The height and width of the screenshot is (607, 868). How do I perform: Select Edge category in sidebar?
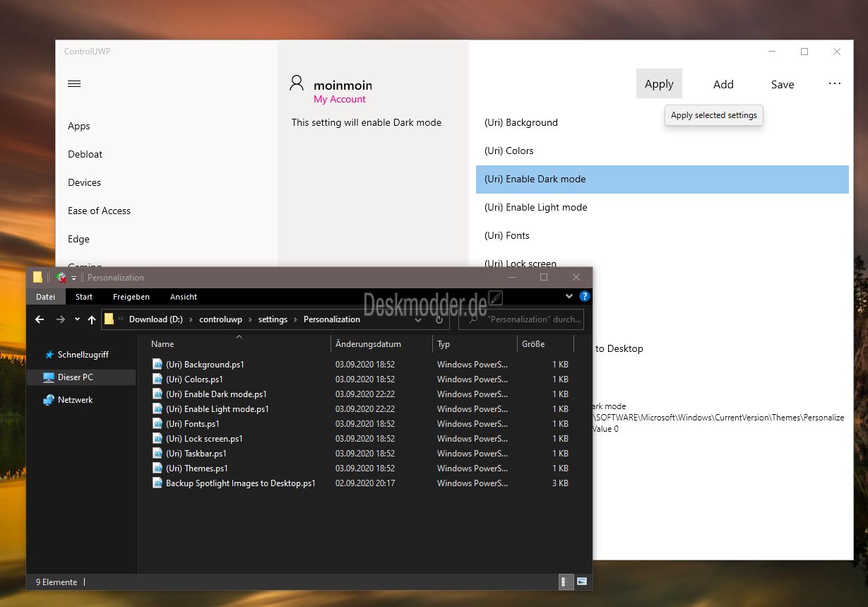tap(78, 239)
